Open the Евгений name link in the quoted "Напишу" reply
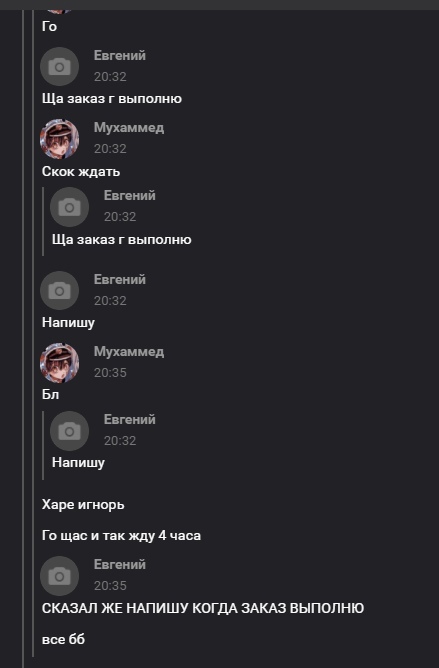 click(130, 420)
